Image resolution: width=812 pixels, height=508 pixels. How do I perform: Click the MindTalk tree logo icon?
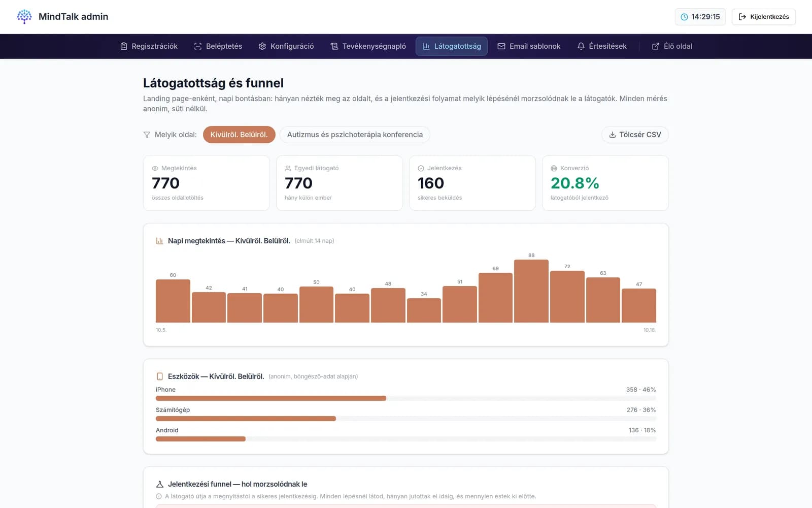pyautogui.click(x=24, y=17)
